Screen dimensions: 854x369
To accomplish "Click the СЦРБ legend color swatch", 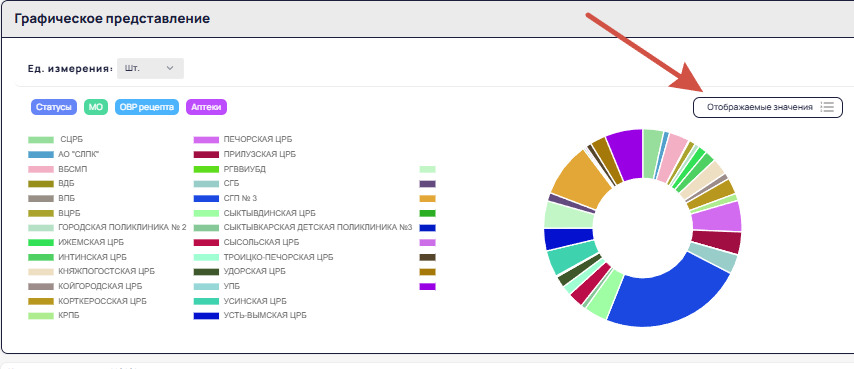I will (41, 140).
